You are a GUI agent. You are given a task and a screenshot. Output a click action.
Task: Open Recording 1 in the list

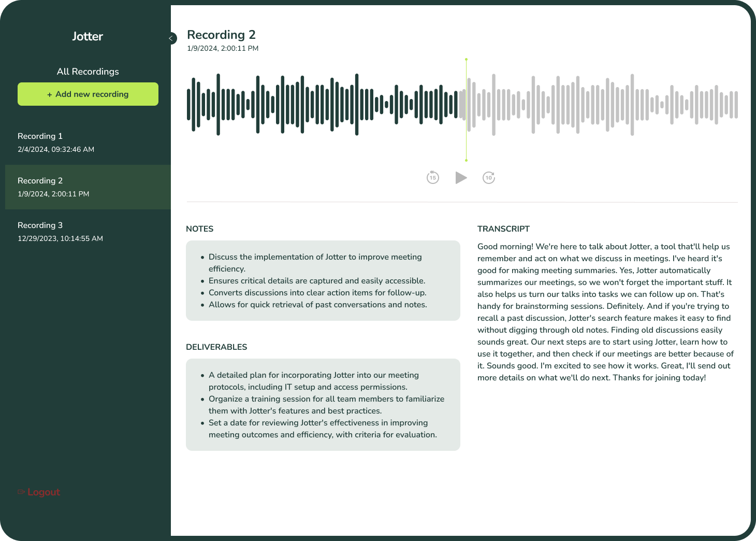coord(88,143)
